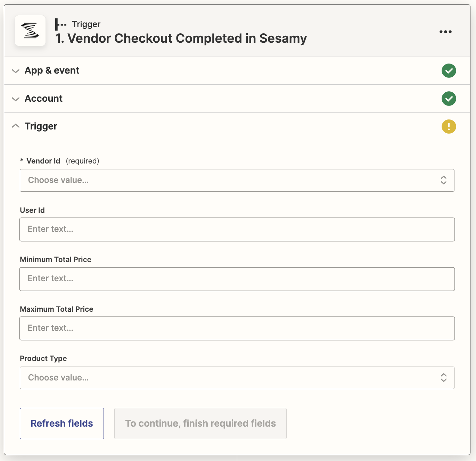The image size is (476, 461).
Task: Click the Vendor Id (required) label
Action: tap(59, 161)
